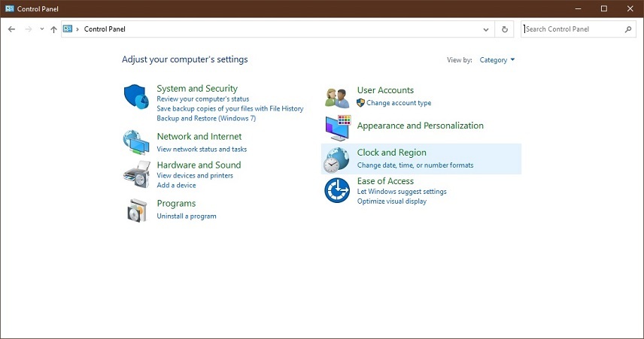Open the Programs category heading
The image size is (644, 339).
(176, 204)
